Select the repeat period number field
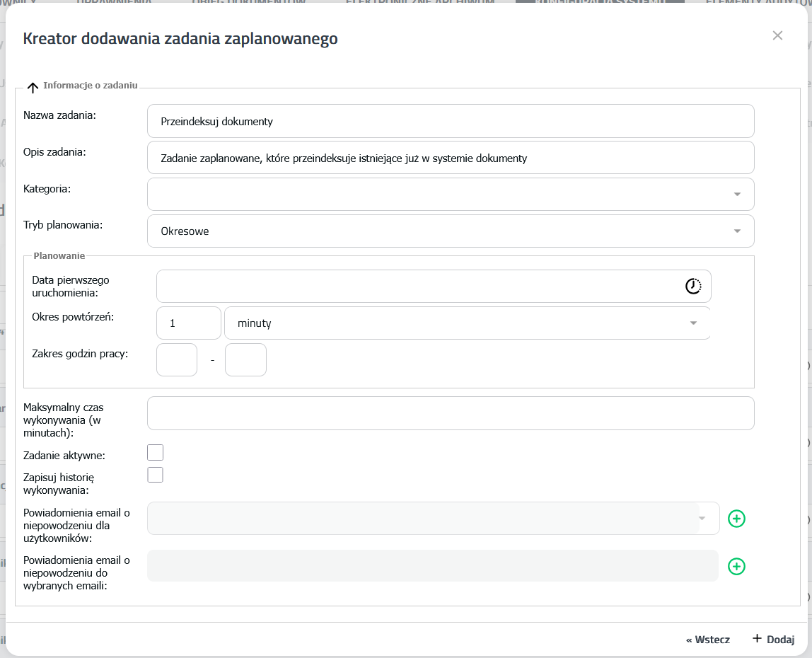 coord(188,323)
